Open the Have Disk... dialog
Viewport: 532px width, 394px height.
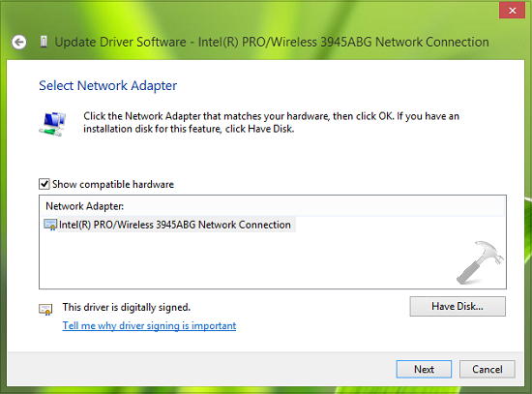coord(458,306)
